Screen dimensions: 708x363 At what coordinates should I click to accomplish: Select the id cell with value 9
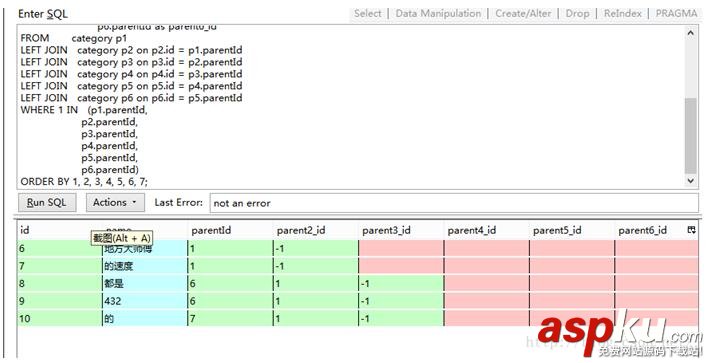(60, 301)
